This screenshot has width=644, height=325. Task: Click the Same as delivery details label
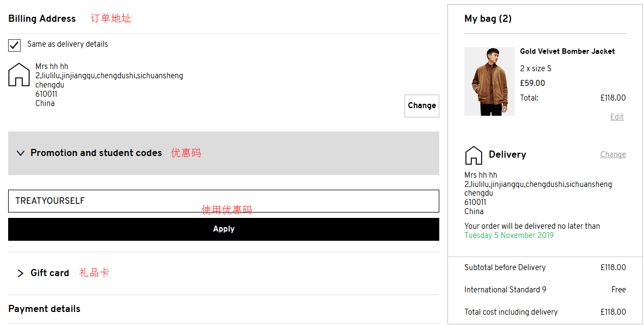tap(67, 44)
